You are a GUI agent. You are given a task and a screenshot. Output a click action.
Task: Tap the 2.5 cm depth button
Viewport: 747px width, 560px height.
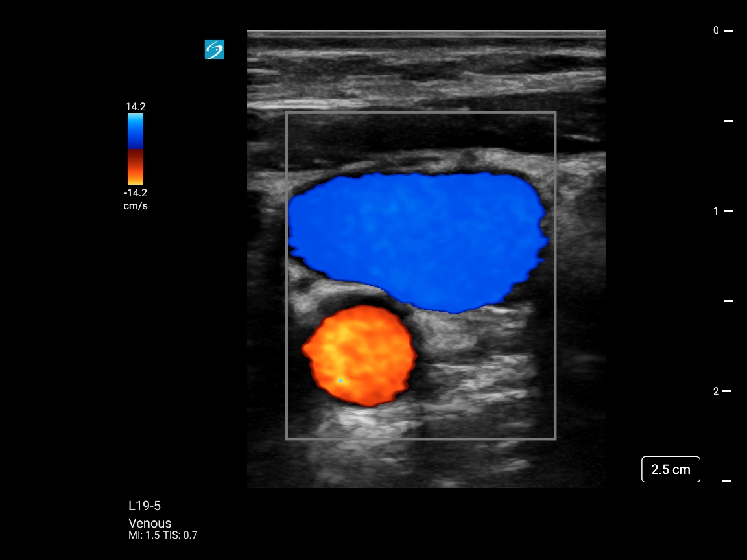(x=670, y=469)
